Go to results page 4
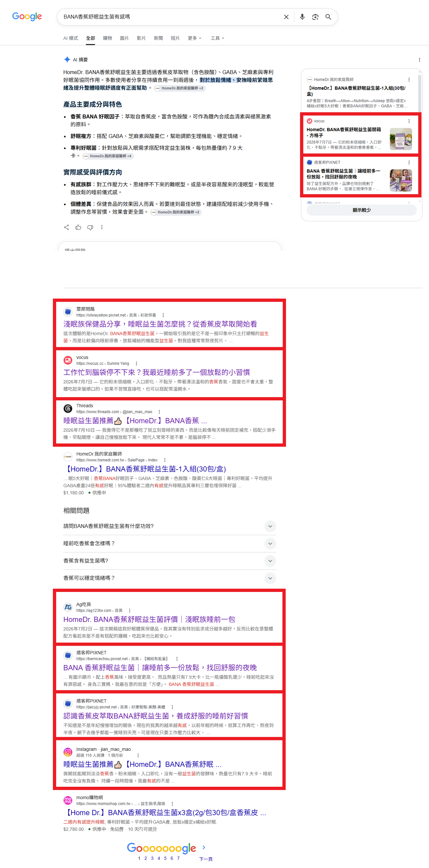Screen dimensions: 429x868 [x=159, y=858]
